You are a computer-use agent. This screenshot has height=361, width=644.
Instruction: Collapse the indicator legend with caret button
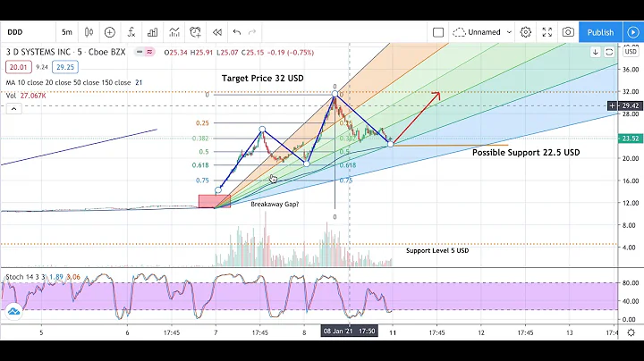[x=13, y=109]
